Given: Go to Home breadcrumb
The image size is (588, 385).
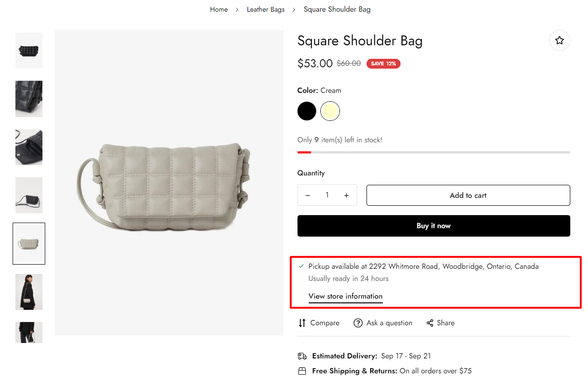Looking at the screenshot, I should 219,9.
